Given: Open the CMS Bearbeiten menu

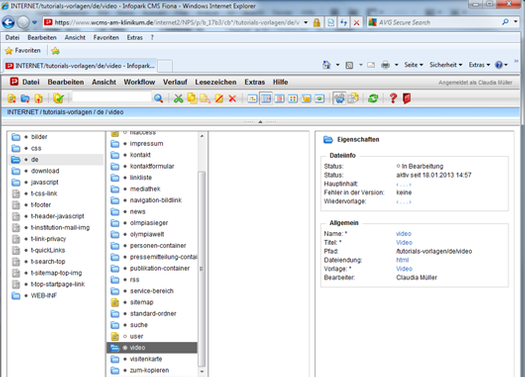Looking at the screenshot, I should click(x=66, y=82).
